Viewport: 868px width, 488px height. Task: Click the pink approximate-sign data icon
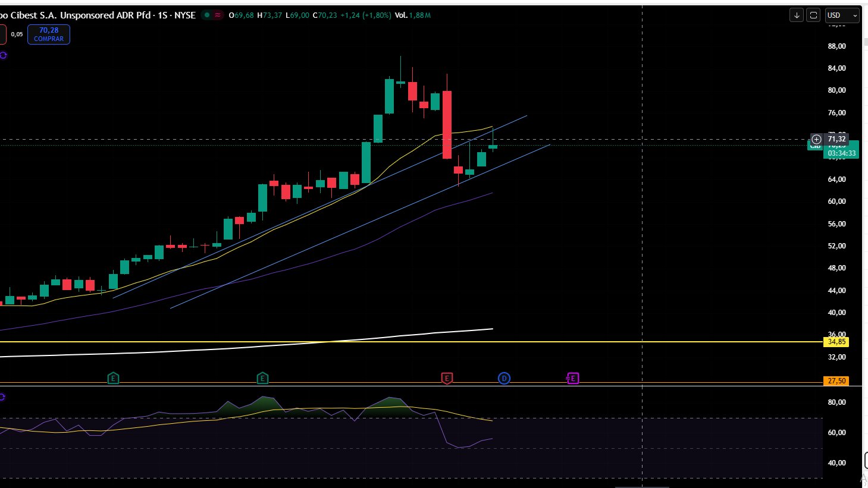tap(218, 15)
